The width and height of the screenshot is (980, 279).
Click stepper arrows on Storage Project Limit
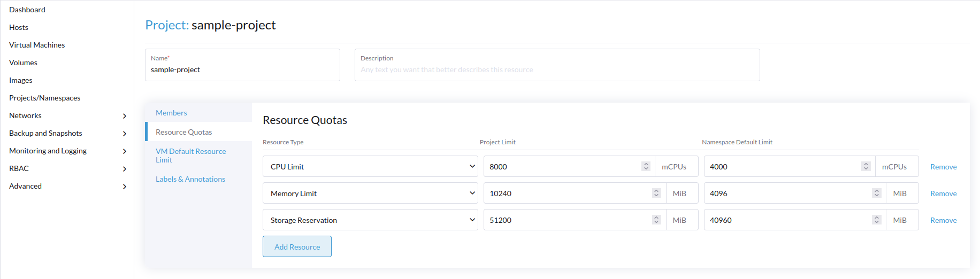click(x=656, y=220)
